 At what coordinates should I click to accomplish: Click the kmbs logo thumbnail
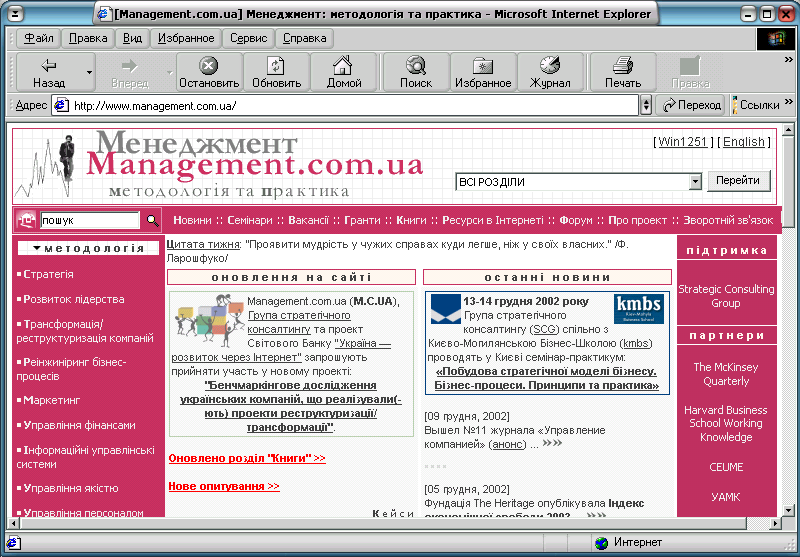click(638, 310)
